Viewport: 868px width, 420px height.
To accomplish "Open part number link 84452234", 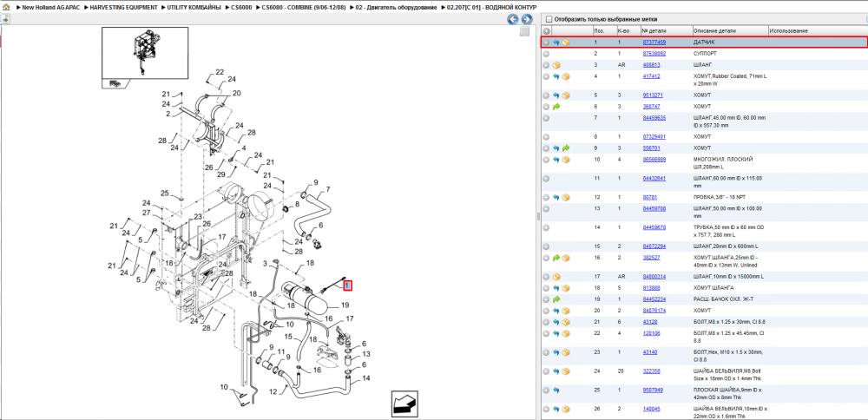I will coord(654,299).
